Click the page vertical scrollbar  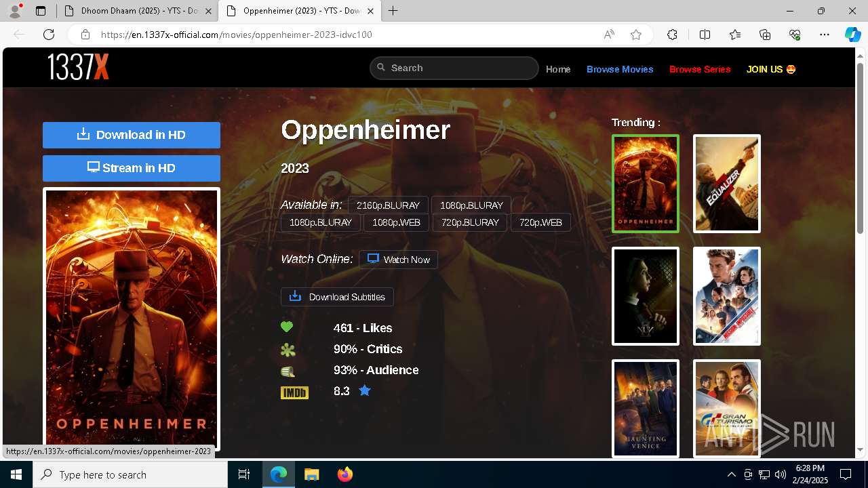pyautogui.click(x=861, y=149)
